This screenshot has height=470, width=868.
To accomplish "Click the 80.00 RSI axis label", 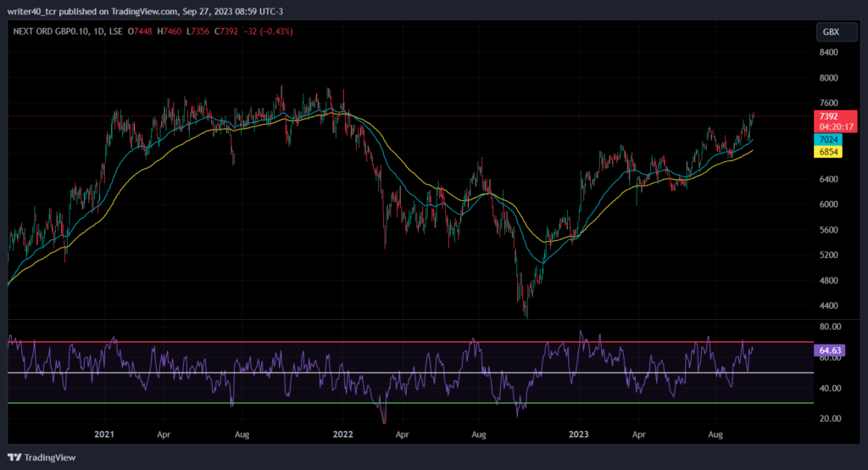I will tap(831, 327).
